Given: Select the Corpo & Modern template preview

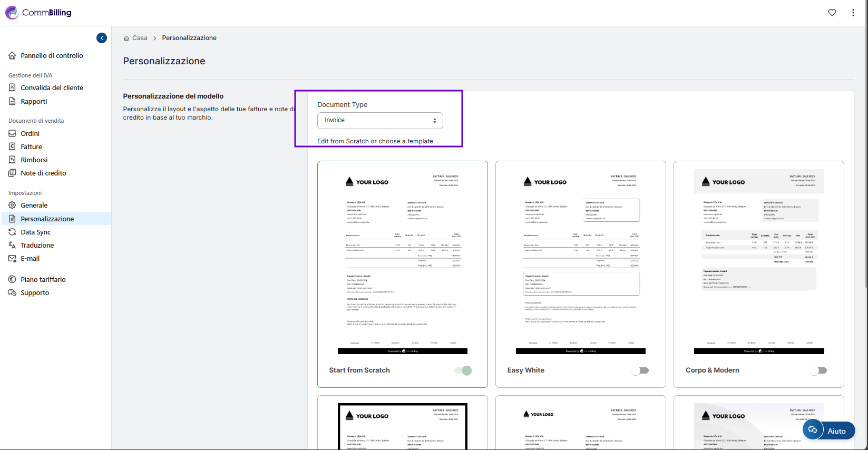Looking at the screenshot, I should coord(758,262).
